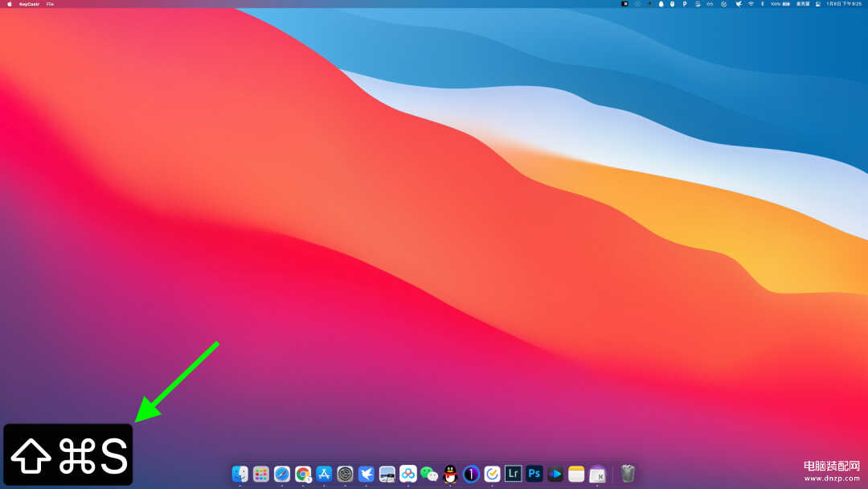Open the battery 100% status menu
868x489 pixels.
click(780, 4)
